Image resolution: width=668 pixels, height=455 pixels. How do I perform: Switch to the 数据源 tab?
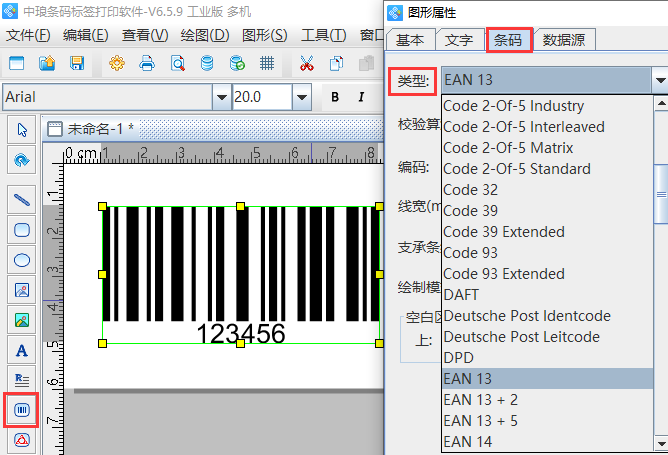pyautogui.click(x=564, y=41)
